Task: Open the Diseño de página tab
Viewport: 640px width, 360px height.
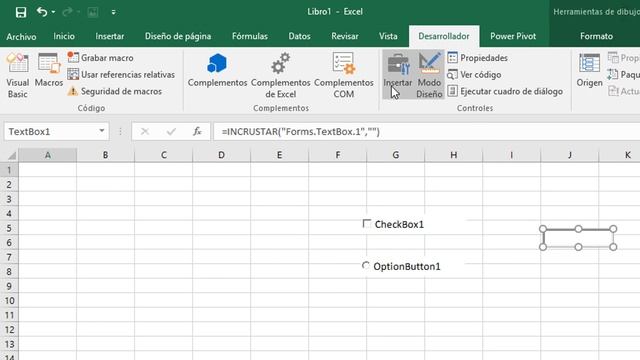Action: click(x=178, y=36)
